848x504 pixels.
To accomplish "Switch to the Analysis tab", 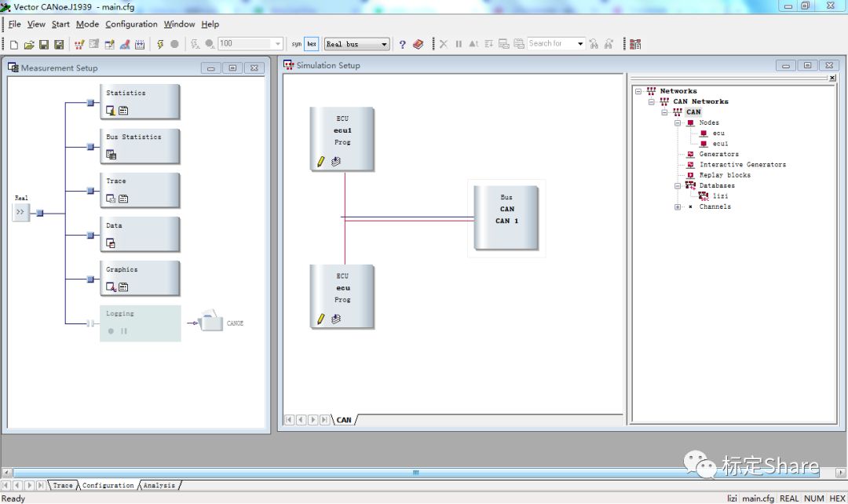I will (x=159, y=485).
